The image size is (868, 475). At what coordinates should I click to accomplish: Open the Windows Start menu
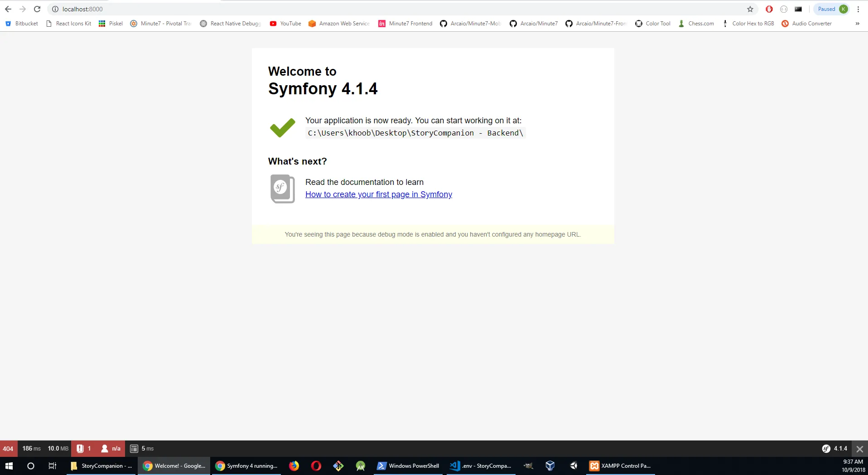[x=9, y=466]
